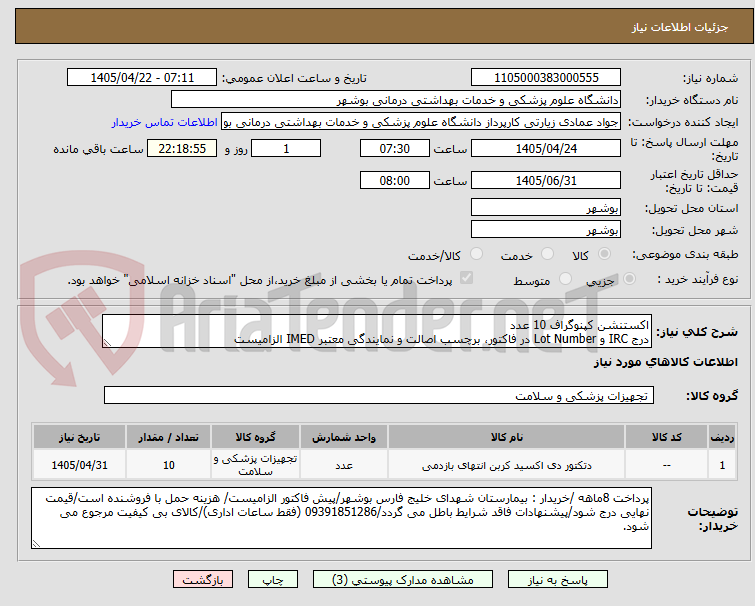Open مشاهده مدارک پیوستی (3) attachments
The image size is (755, 606).
click(x=403, y=580)
